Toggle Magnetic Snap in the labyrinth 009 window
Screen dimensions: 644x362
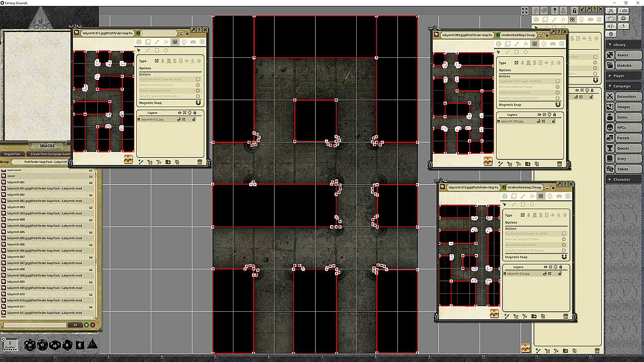(x=557, y=105)
